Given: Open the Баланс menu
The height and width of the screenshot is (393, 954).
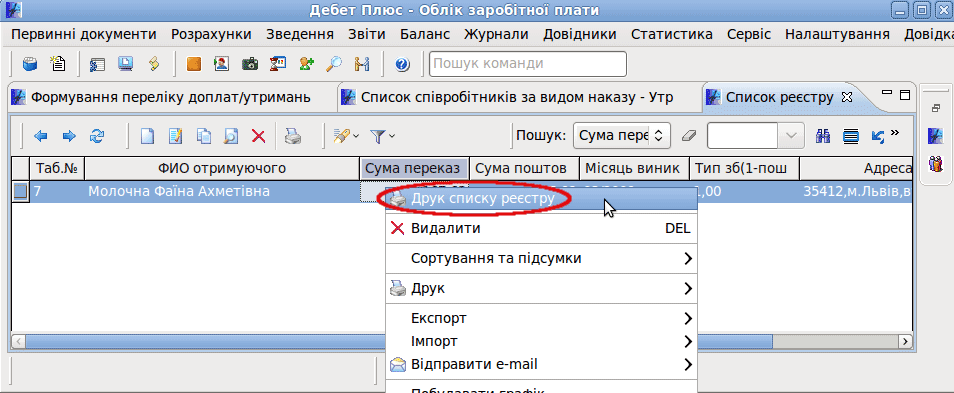Looking at the screenshot, I should [x=425, y=34].
